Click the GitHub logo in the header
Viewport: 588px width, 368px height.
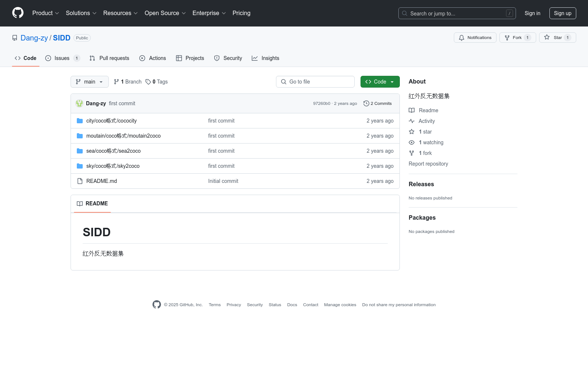pyautogui.click(x=18, y=13)
